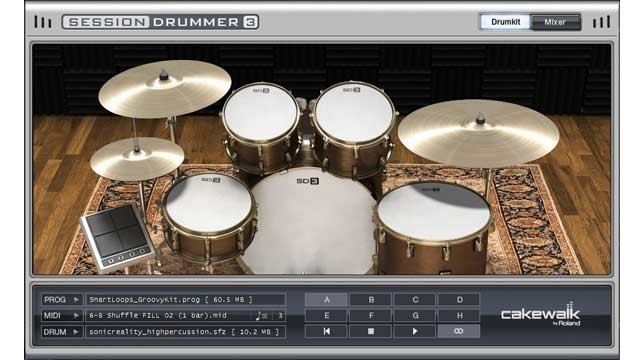This screenshot has height=360, width=640.
Task: Strike the floor tom on the right
Action: (433, 211)
